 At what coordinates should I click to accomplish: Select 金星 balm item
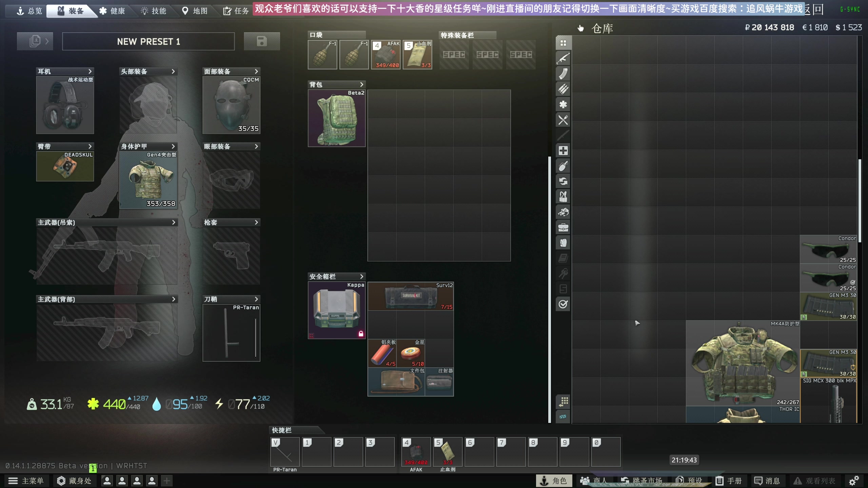pos(411,353)
